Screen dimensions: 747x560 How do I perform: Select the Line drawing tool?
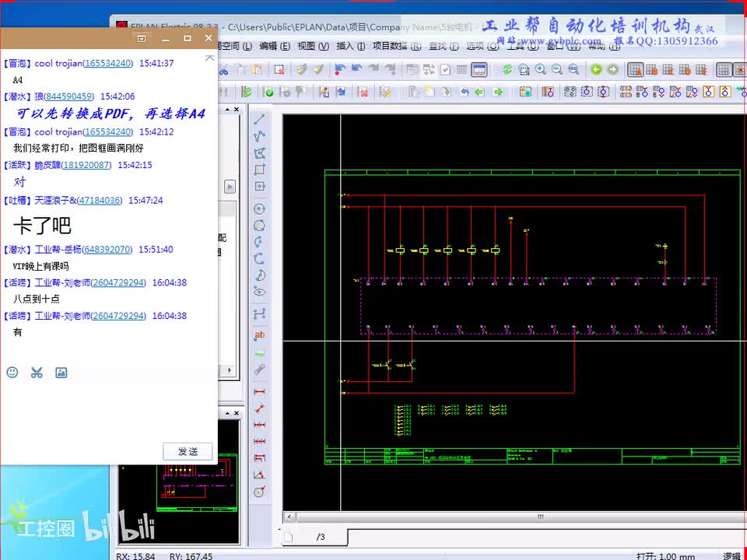tap(260, 120)
